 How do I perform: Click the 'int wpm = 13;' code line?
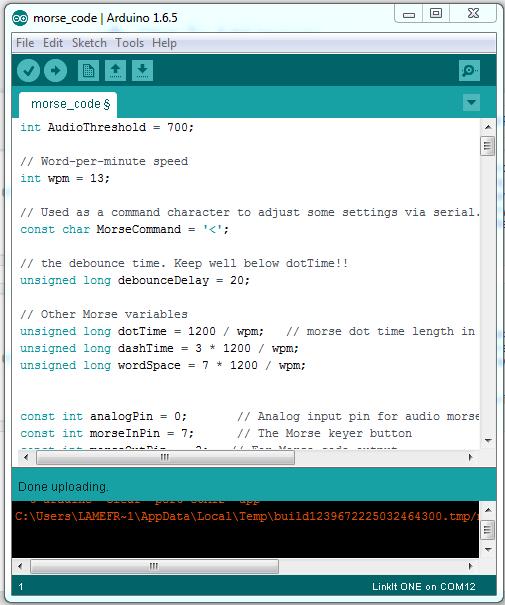[65, 178]
